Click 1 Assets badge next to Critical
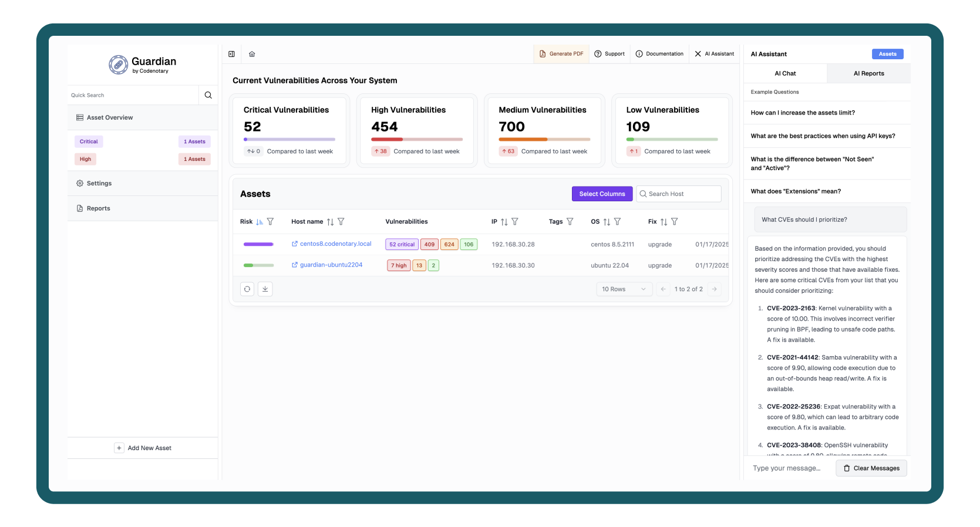 pyautogui.click(x=194, y=141)
